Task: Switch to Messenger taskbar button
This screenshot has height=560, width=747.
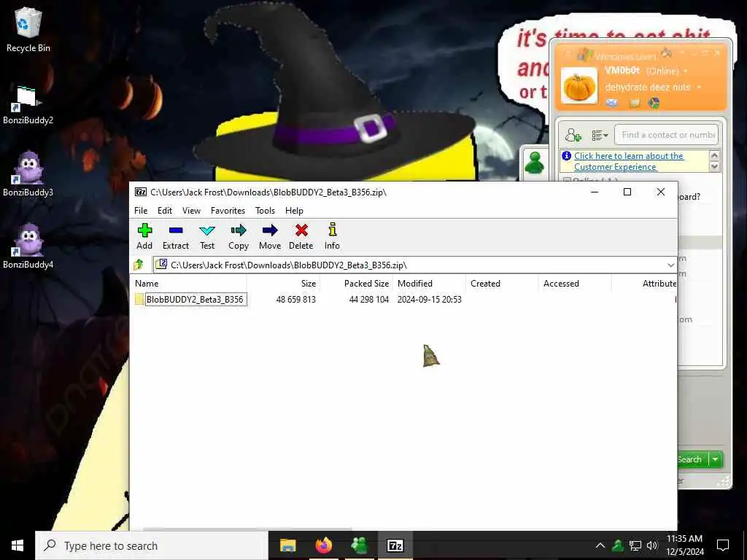Action: pos(359,545)
